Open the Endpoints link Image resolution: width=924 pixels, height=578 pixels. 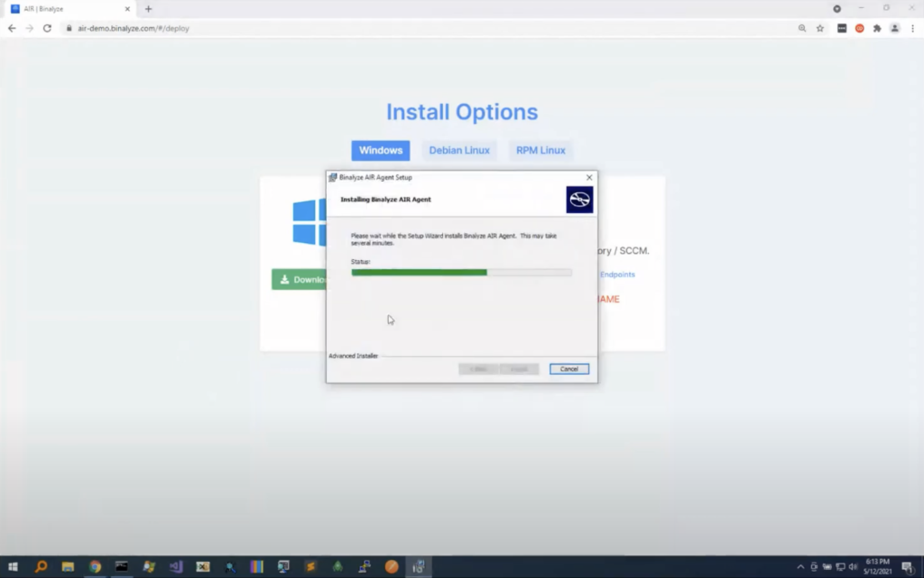[x=617, y=275]
